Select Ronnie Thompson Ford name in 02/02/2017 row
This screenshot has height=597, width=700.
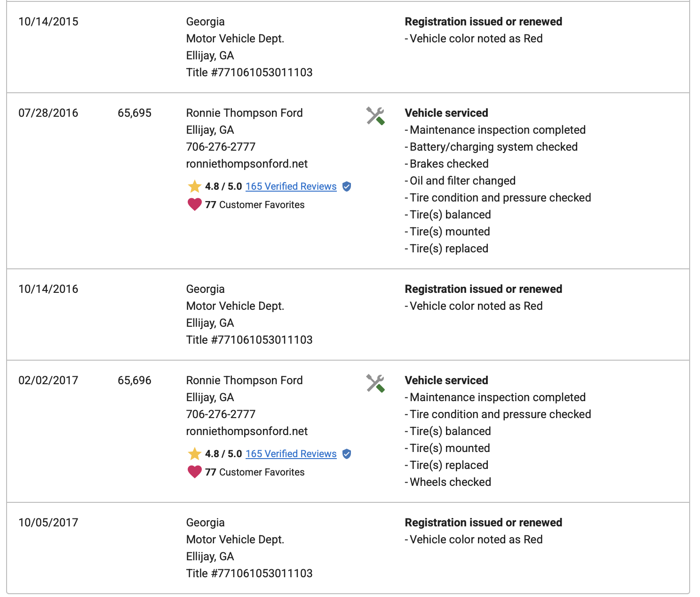click(245, 380)
